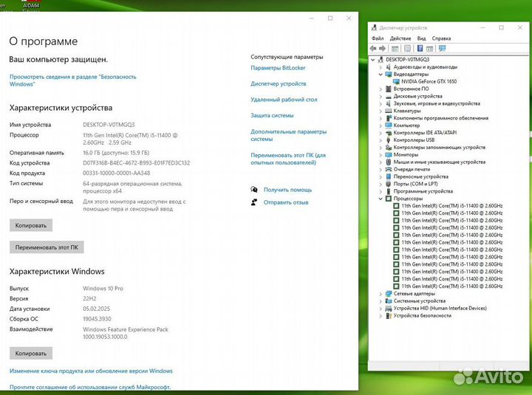This screenshot has height=395, width=532.
Task: Click blue question-mark Help toolbar icon
Action: pos(420,49)
